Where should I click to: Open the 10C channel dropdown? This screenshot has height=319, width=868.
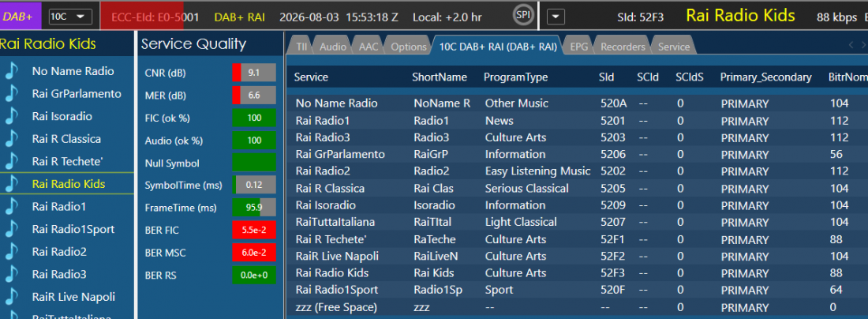[70, 17]
